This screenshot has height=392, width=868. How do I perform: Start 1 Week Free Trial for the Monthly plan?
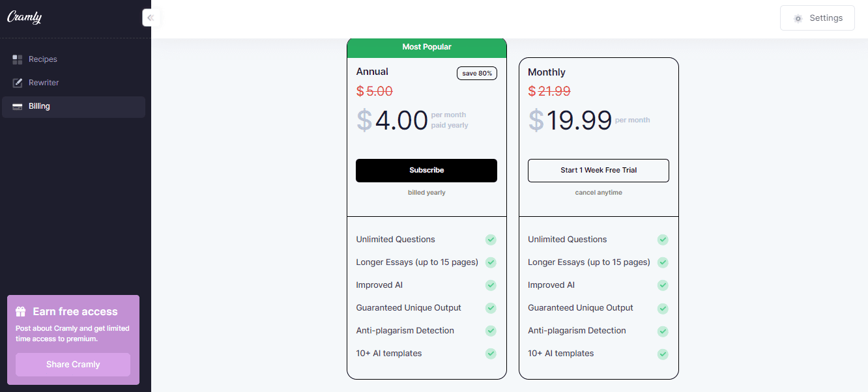click(598, 170)
